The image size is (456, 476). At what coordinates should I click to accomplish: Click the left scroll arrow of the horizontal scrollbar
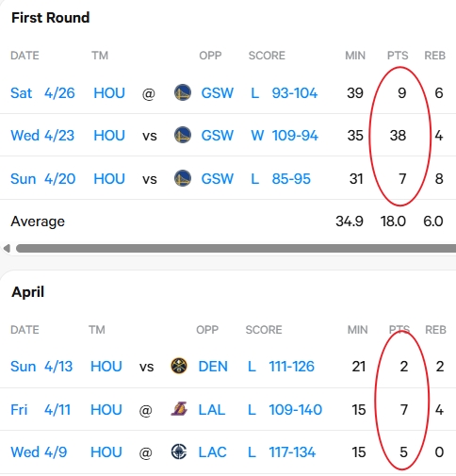[x=7, y=248]
